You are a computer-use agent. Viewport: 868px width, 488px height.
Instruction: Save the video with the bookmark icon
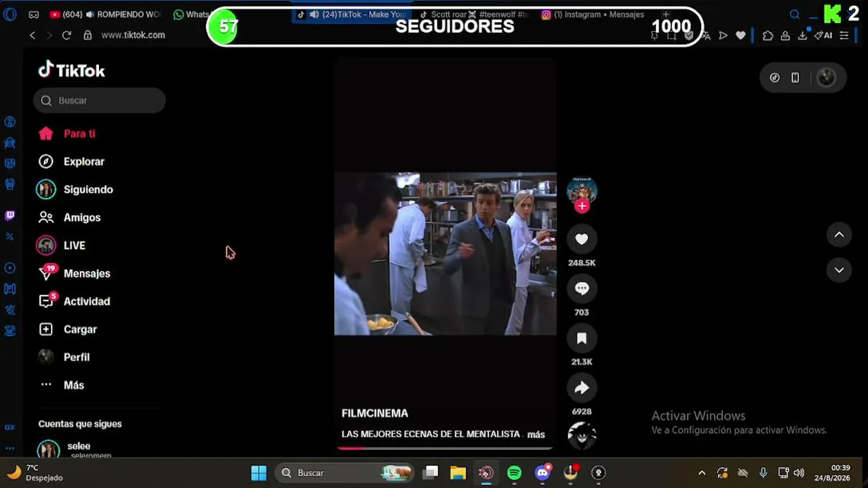(x=582, y=338)
